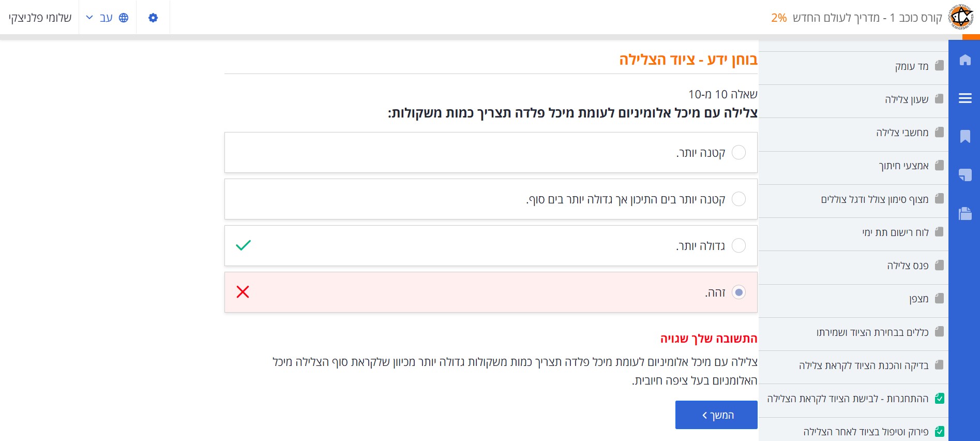Select the radio button for 'זהה'

click(x=738, y=292)
